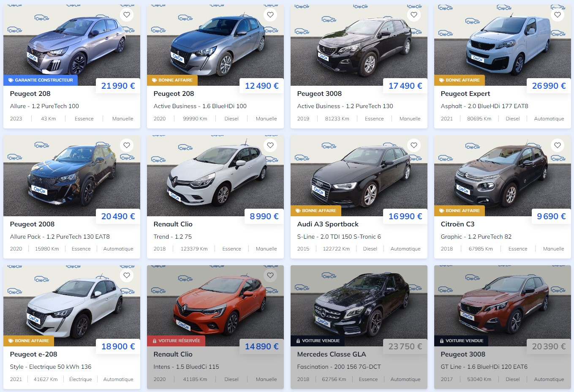
Task: Favorite the Peugeot 2008 Allure Pack
Action: [127, 145]
